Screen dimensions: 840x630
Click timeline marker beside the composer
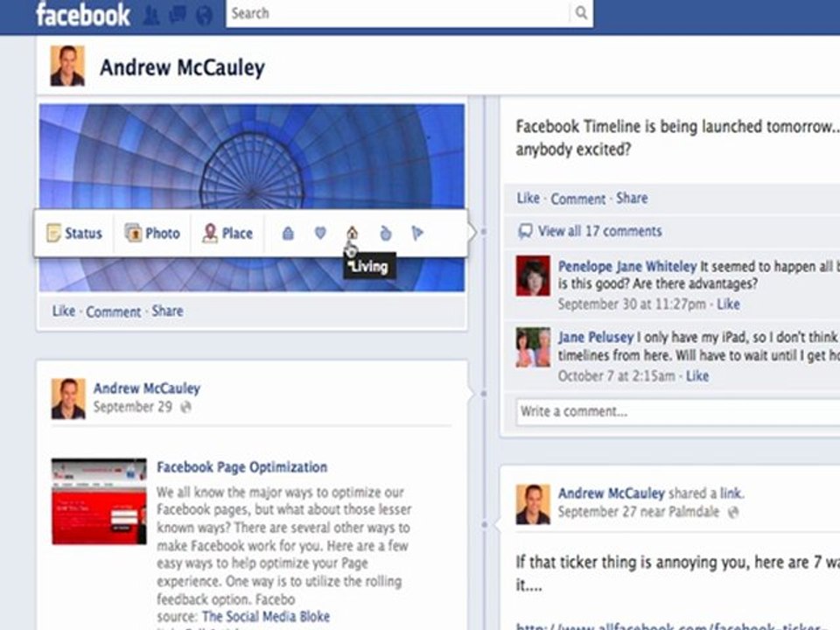click(484, 232)
